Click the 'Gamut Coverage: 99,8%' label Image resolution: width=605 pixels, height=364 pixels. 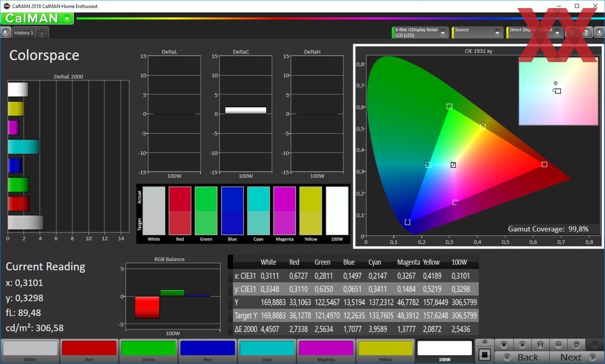point(548,229)
